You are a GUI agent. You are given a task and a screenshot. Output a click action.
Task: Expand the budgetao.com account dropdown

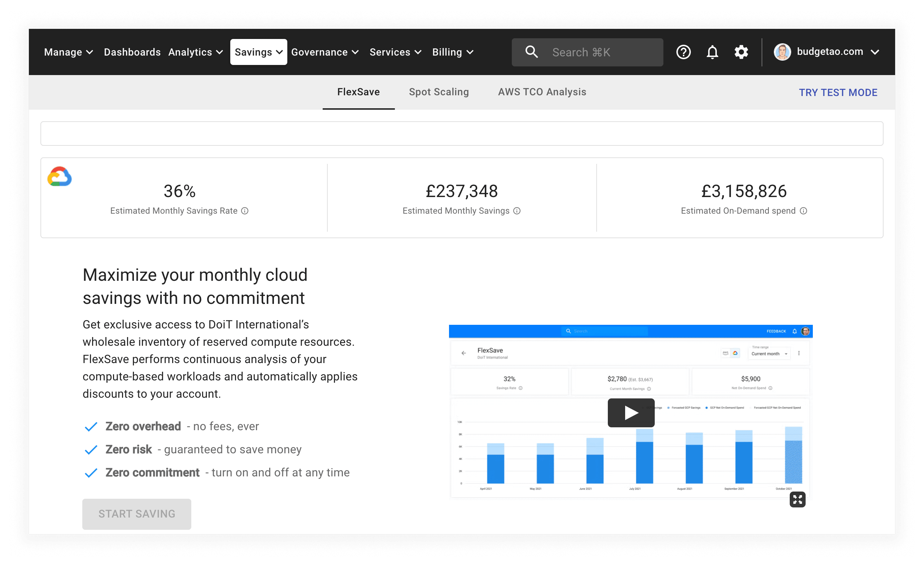[875, 52]
